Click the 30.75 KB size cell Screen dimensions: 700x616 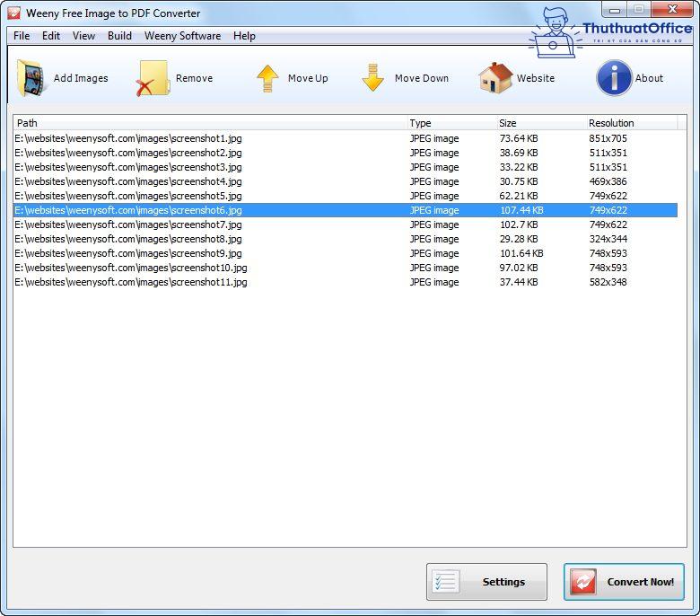[x=519, y=181]
